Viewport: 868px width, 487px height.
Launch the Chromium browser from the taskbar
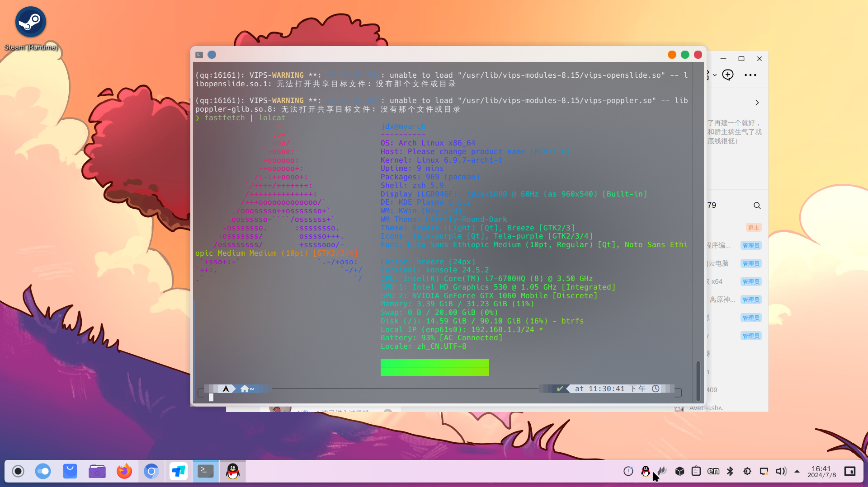pos(151,471)
